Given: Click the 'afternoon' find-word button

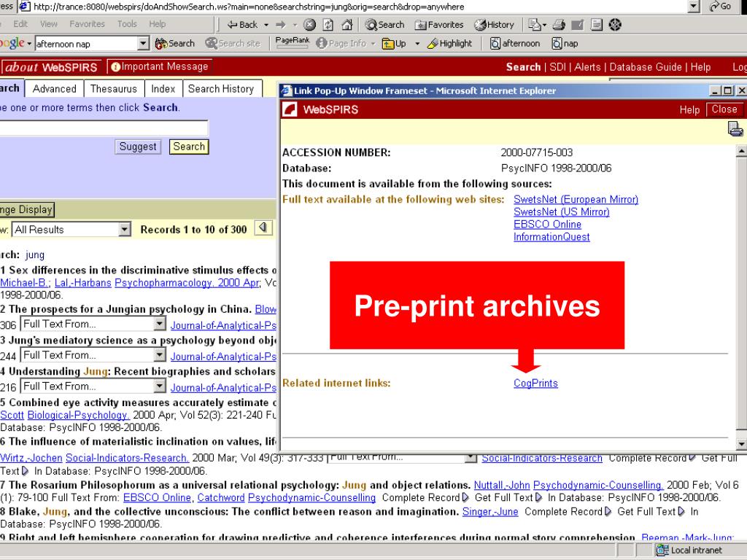Looking at the screenshot, I should click(x=516, y=43).
